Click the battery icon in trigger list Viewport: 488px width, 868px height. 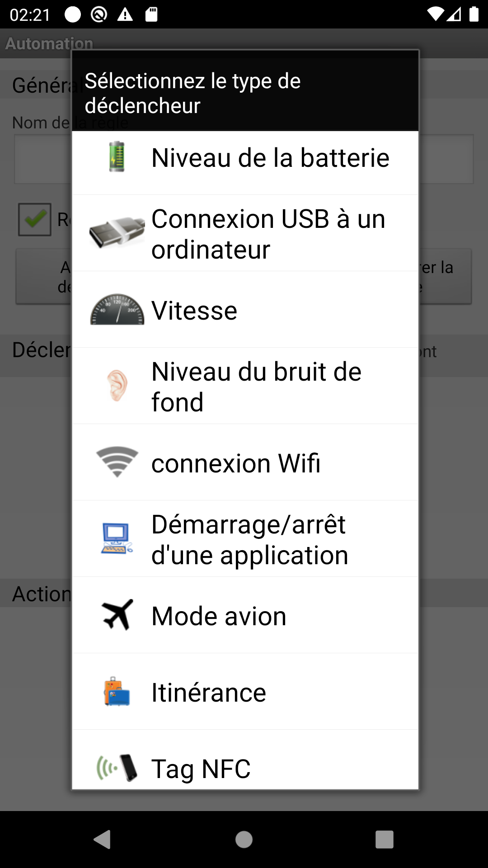click(x=117, y=157)
